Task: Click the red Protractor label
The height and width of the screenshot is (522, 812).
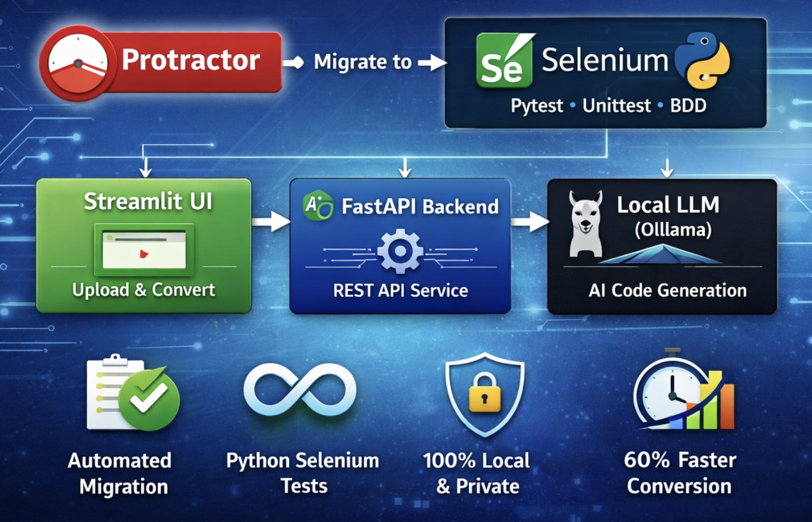Action: coord(191,60)
